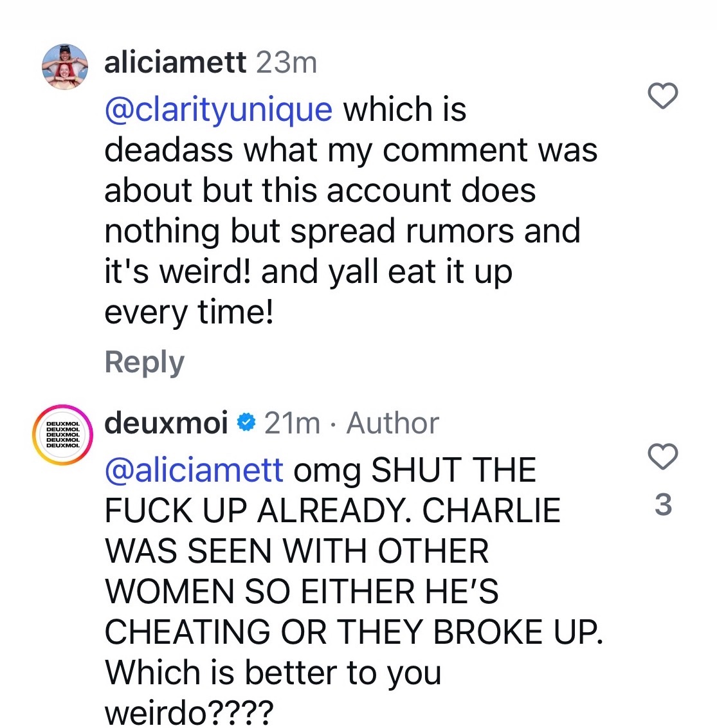Reply to aliciamett's comment
Image resolution: width=717 pixels, height=728 pixels.
(x=145, y=363)
